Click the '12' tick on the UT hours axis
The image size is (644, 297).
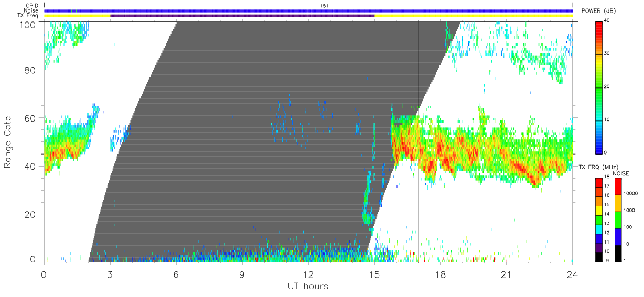(308, 273)
